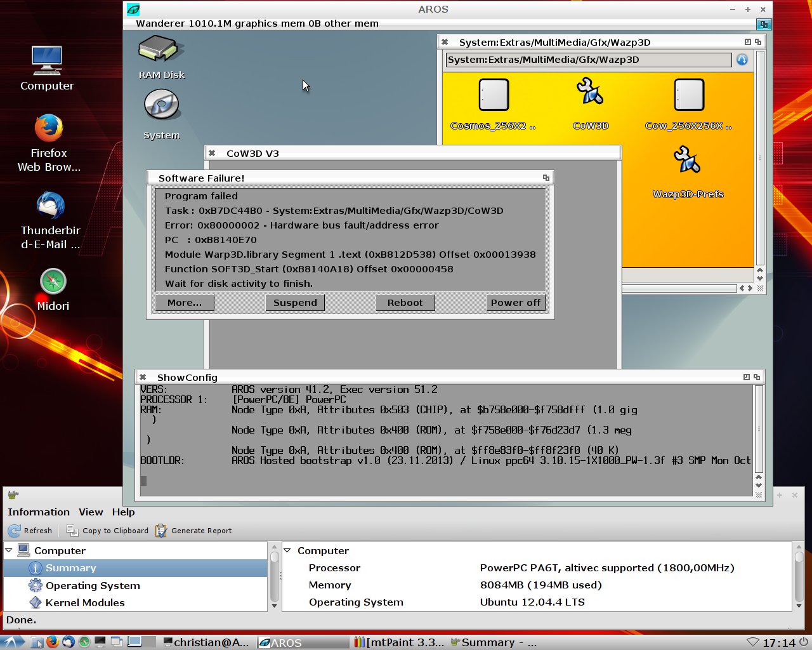
Task: Click the parent directory up-arrow icon
Action: [742, 60]
